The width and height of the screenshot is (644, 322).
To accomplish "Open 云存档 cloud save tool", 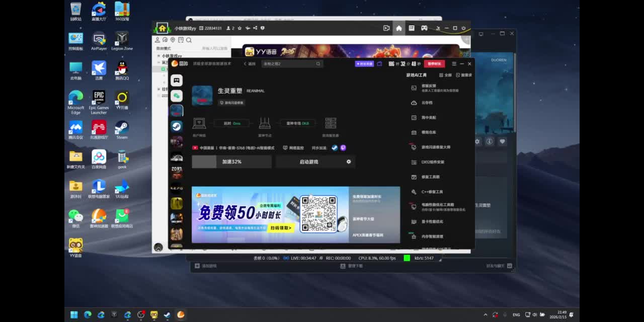I will point(427,103).
